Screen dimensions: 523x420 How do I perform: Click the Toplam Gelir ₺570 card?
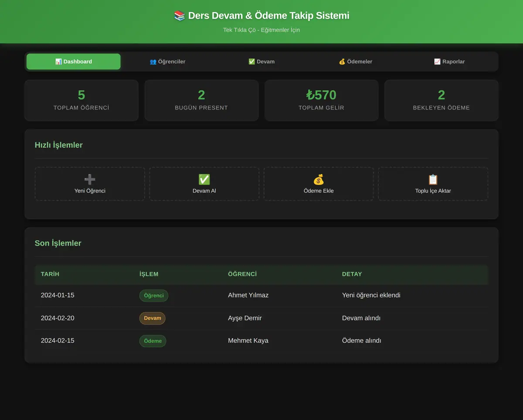click(x=321, y=100)
